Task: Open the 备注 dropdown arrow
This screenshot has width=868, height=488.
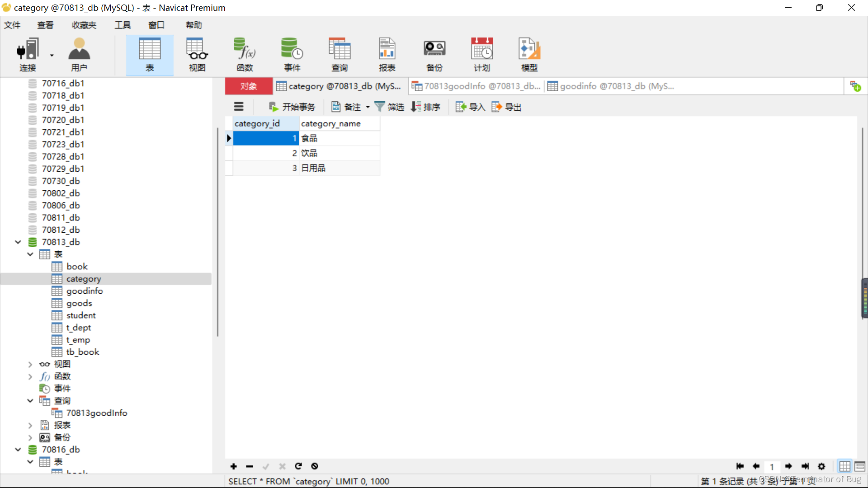Action: point(368,107)
